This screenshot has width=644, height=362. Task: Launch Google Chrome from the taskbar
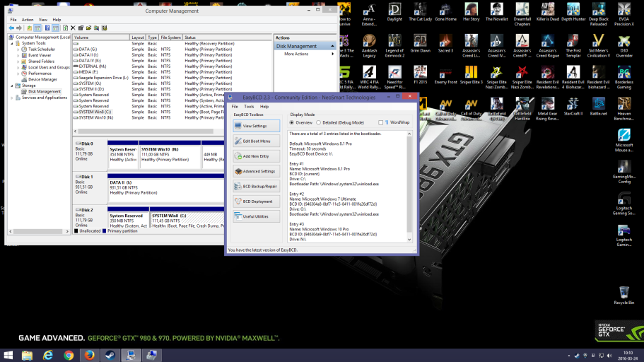point(69,355)
